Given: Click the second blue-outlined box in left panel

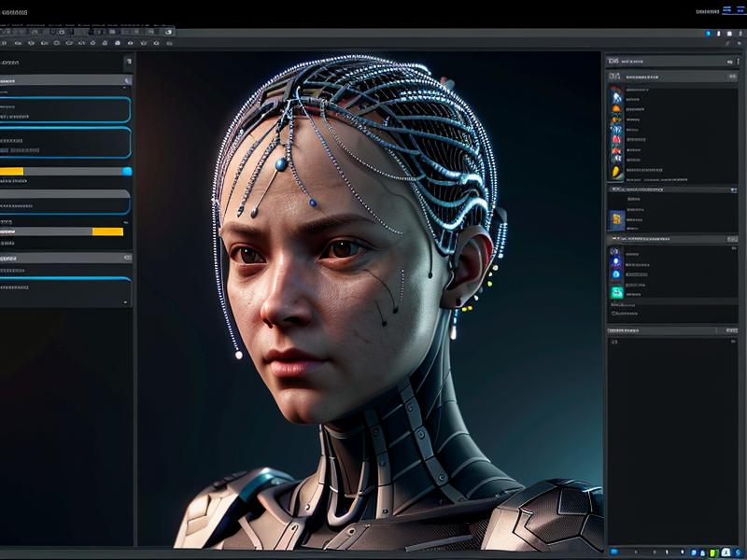Looking at the screenshot, I should 65,143.
